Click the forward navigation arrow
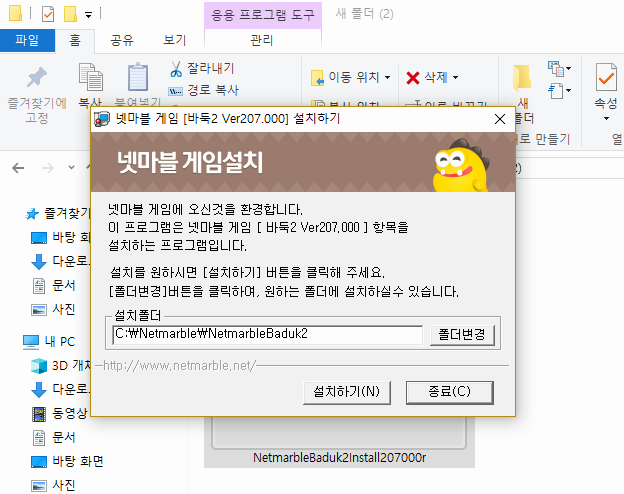This screenshot has width=624, height=494. pyautogui.click(x=48, y=168)
